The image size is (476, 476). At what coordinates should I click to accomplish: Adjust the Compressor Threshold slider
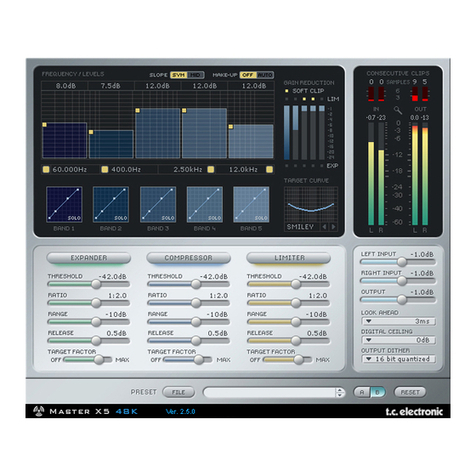tap(196, 284)
